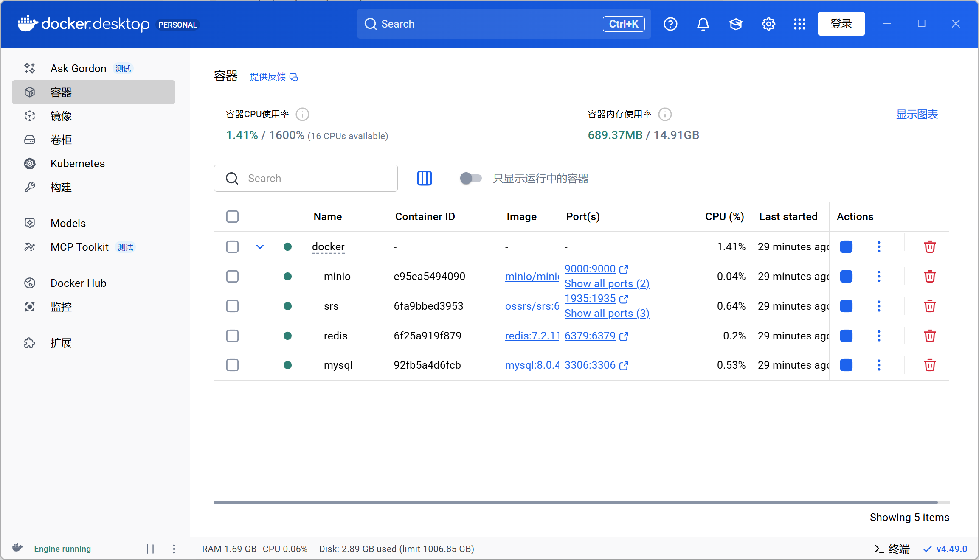Delete the redis container with trash icon
The width and height of the screenshot is (979, 560).
coord(930,336)
